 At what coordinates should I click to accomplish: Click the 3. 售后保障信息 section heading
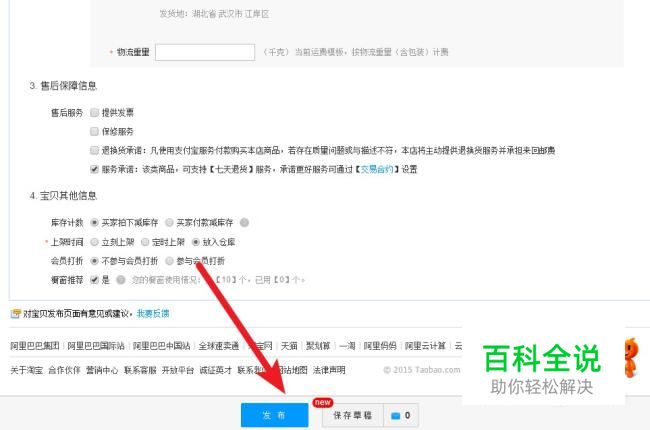63,86
